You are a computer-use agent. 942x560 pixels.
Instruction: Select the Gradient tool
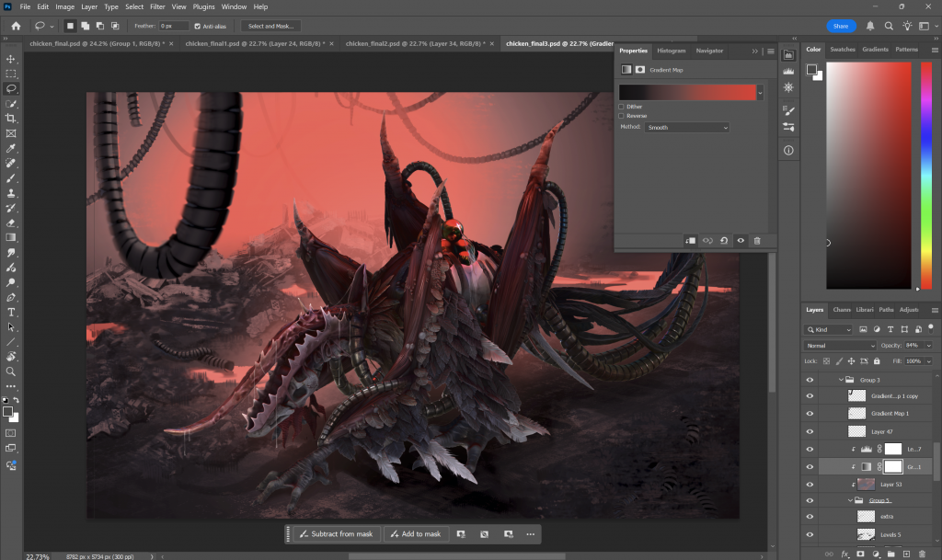tap(11, 237)
